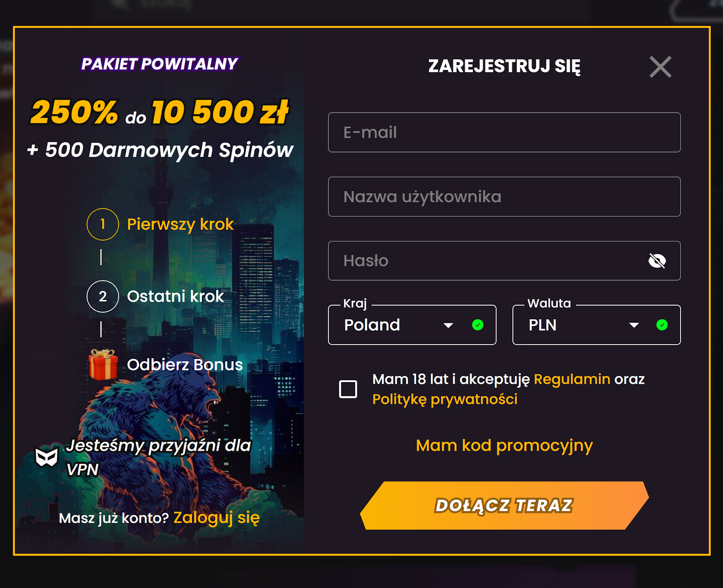723x588 pixels.
Task: Click the Mam kod promocyjny link
Action: pos(504,445)
